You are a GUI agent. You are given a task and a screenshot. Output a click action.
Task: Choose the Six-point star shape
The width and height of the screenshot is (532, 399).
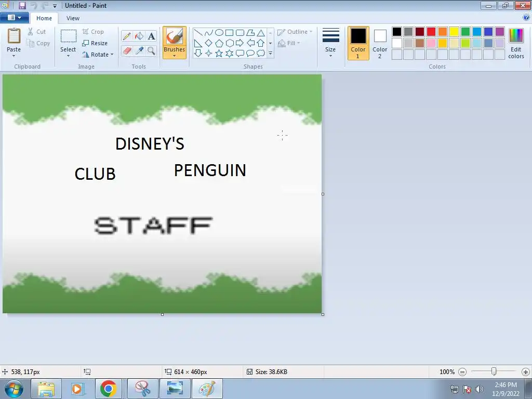click(x=229, y=54)
